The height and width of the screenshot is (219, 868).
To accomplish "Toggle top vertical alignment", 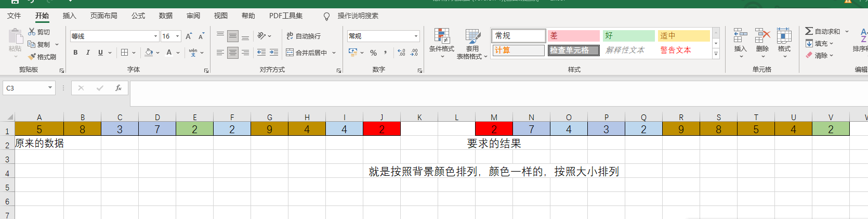I will click(x=220, y=36).
